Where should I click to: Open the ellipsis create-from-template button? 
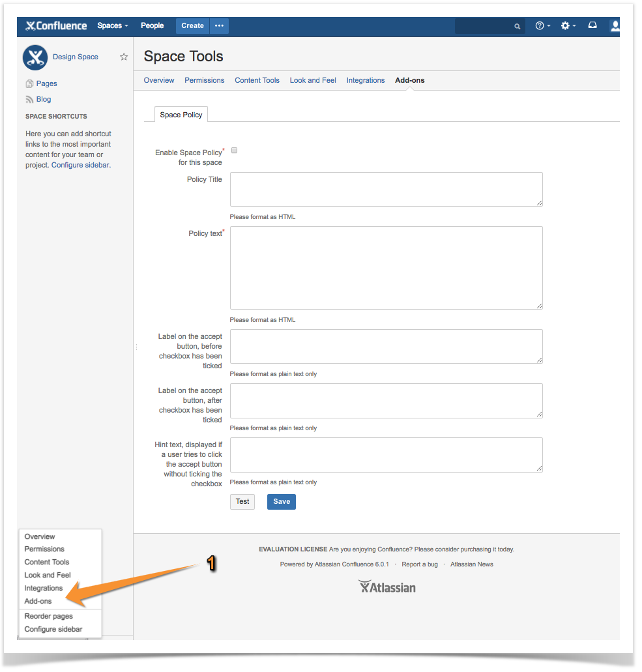[x=219, y=26]
